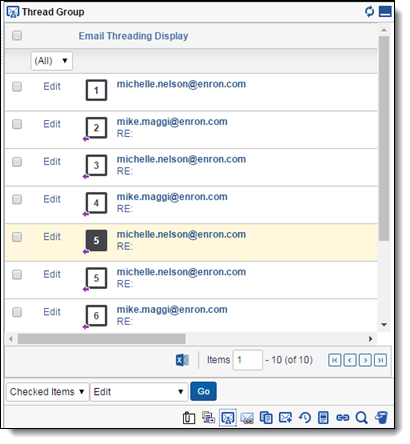
Task: Click the blue bucket icon in bottom toolbar
Action: (381, 418)
